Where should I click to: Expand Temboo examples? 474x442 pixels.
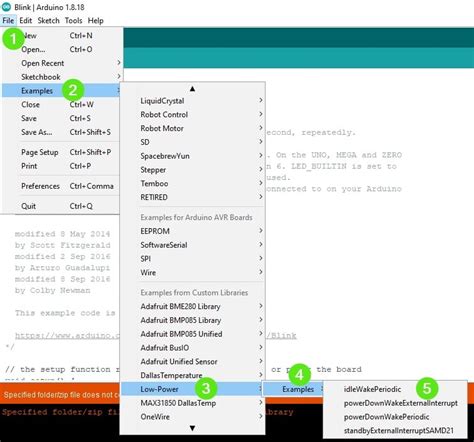(x=193, y=184)
